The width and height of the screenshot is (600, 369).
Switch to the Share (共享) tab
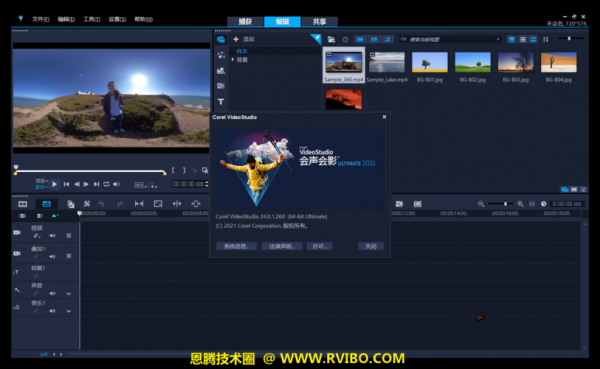[x=320, y=22]
